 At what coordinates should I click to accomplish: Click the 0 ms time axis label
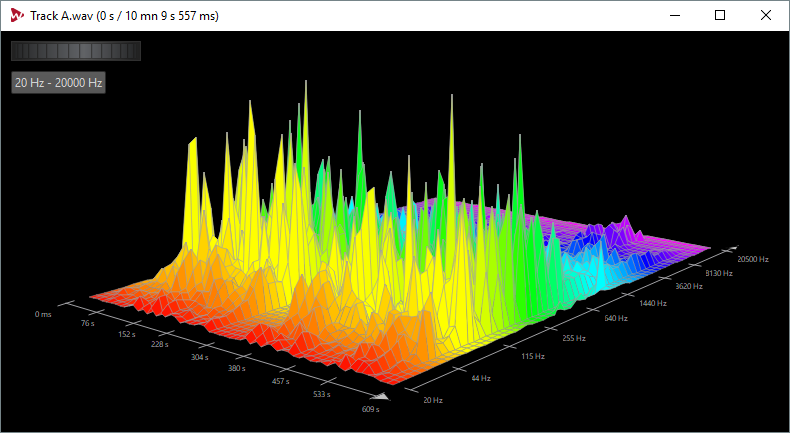click(x=43, y=314)
